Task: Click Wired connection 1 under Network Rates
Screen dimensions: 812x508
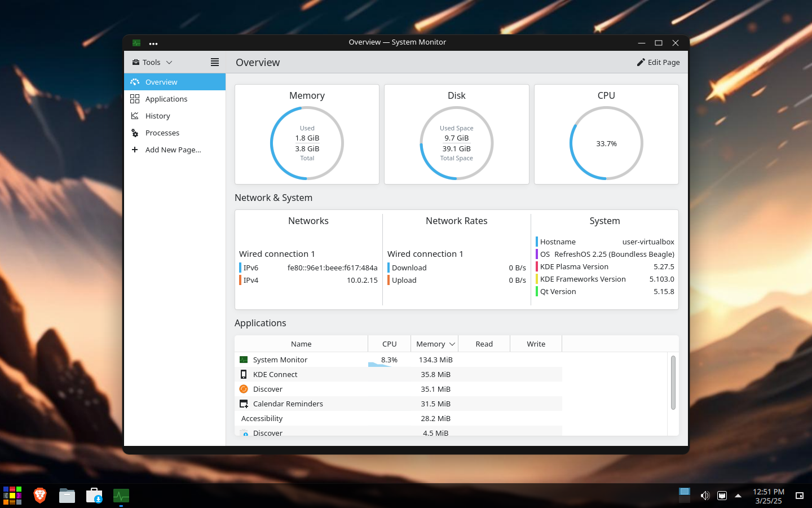Action: point(425,254)
